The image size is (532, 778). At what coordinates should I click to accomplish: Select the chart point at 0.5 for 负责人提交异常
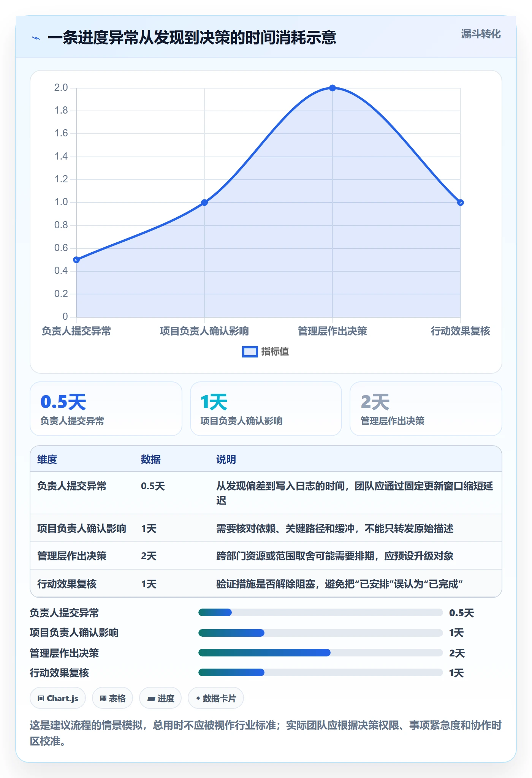[76, 260]
